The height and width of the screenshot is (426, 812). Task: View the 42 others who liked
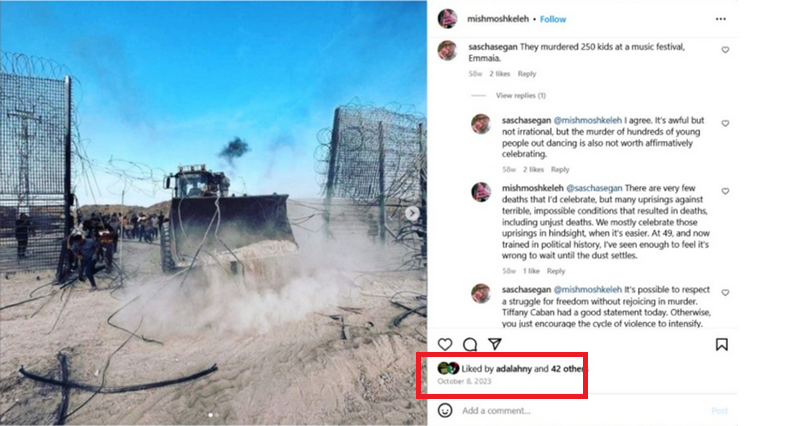click(567, 369)
